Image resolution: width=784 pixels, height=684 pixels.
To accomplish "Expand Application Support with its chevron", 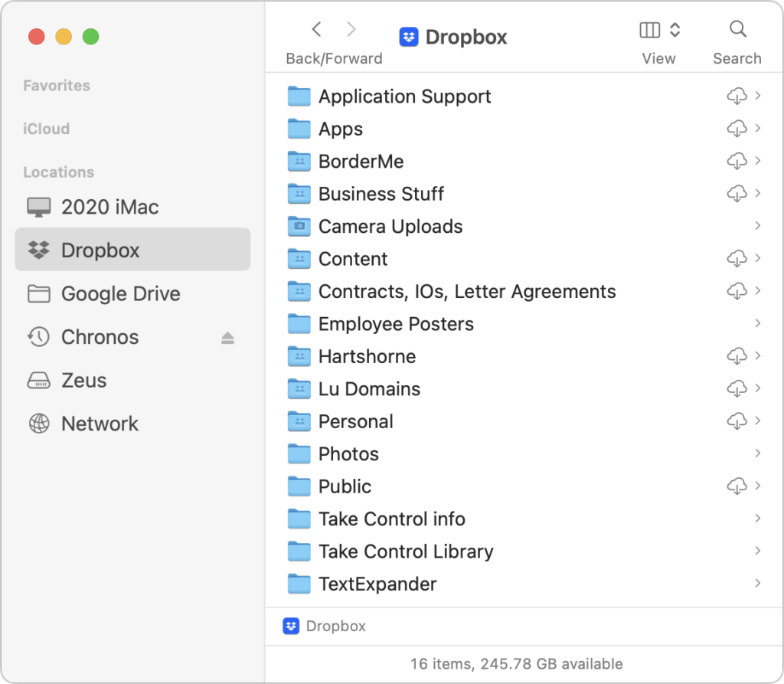I will tap(758, 96).
